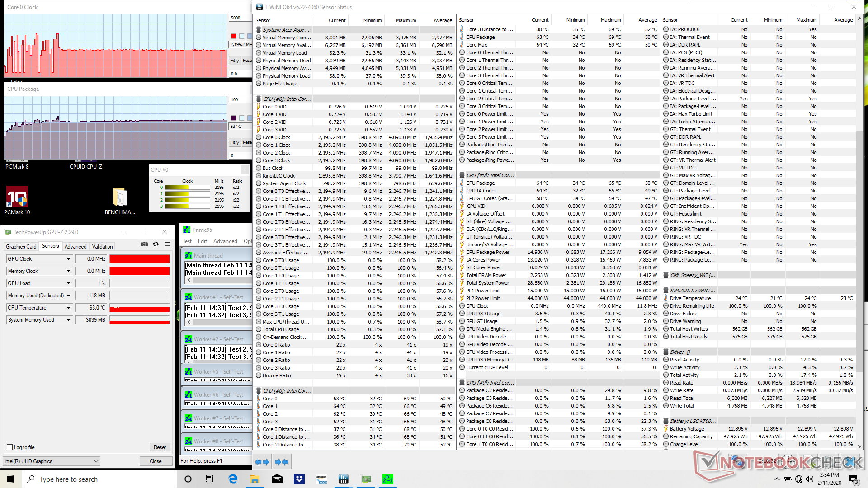Screen dimensions: 868x488
Task: Open CPU Temperature sensor dropdown
Action: 69,308
